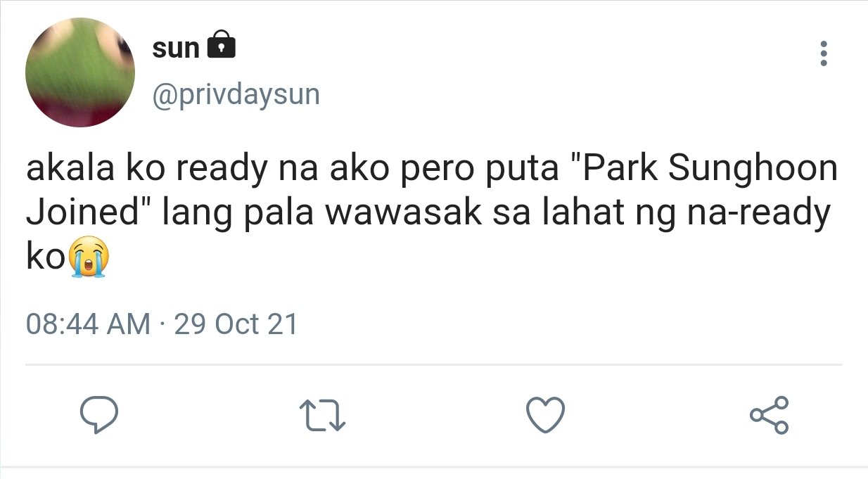Open the three-dot more options menu
Viewport: 868px width, 479px height.
click(824, 53)
